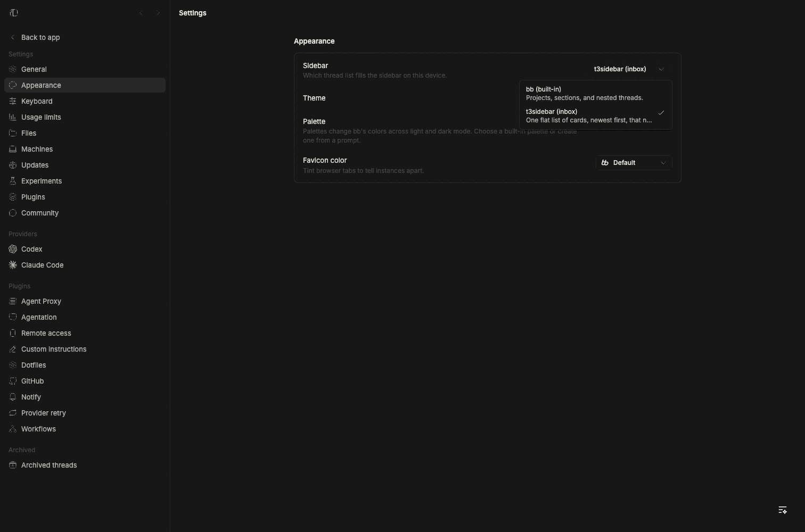Click the Workflows icon in sidebar

click(13, 429)
